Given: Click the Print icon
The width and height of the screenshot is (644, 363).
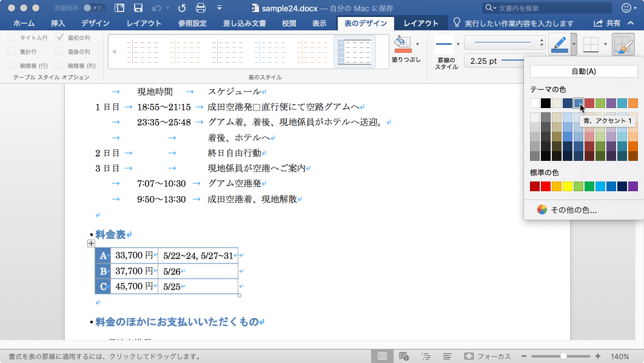Looking at the screenshot, I should tap(201, 8).
